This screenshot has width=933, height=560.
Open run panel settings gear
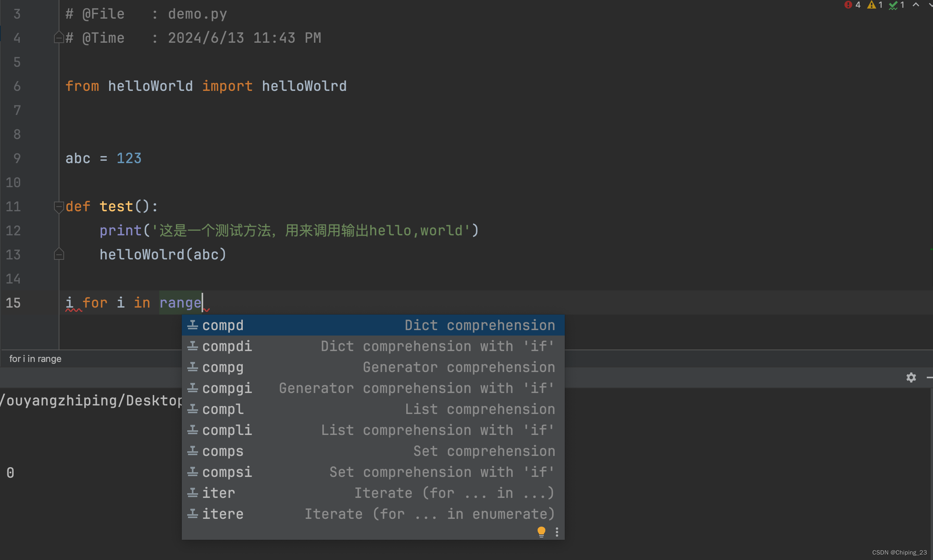(x=911, y=377)
